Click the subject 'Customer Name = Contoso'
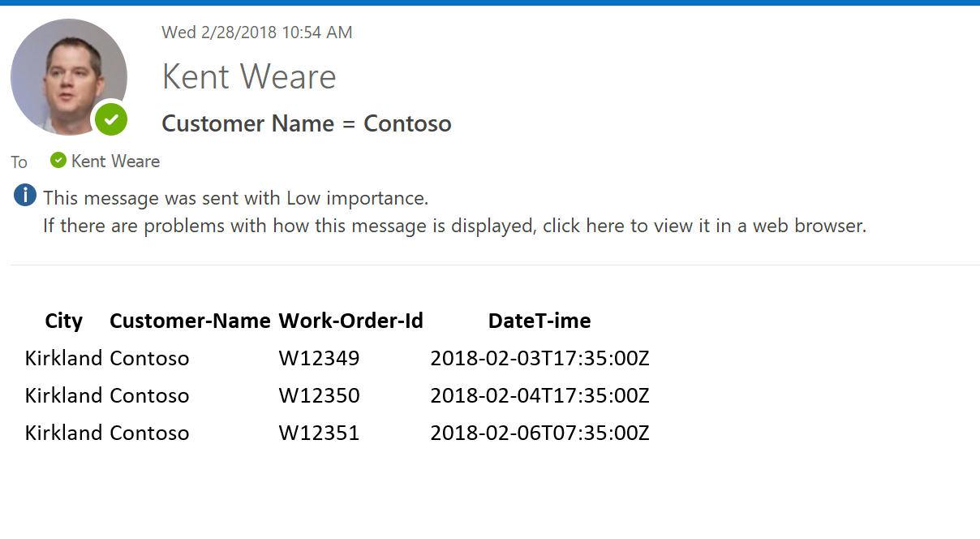980x539 pixels. click(x=307, y=123)
